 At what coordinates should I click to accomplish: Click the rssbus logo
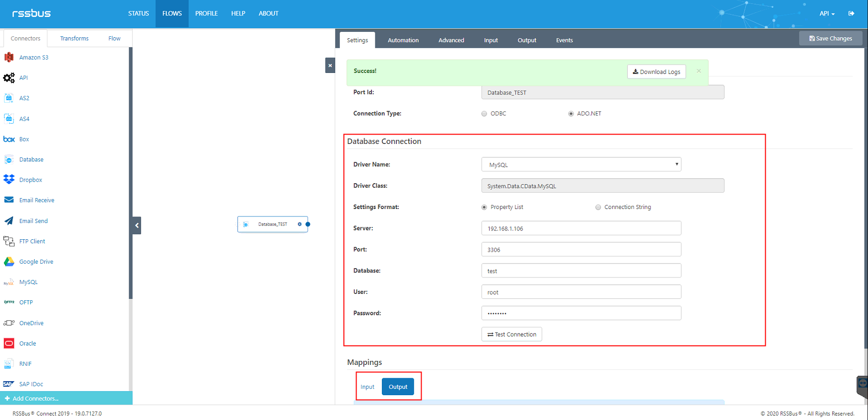31,13
